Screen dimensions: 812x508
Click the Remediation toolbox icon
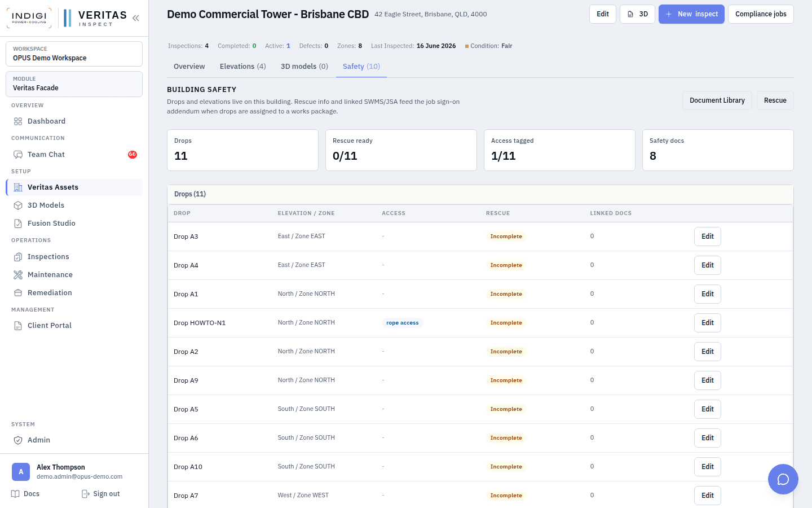tap(18, 293)
